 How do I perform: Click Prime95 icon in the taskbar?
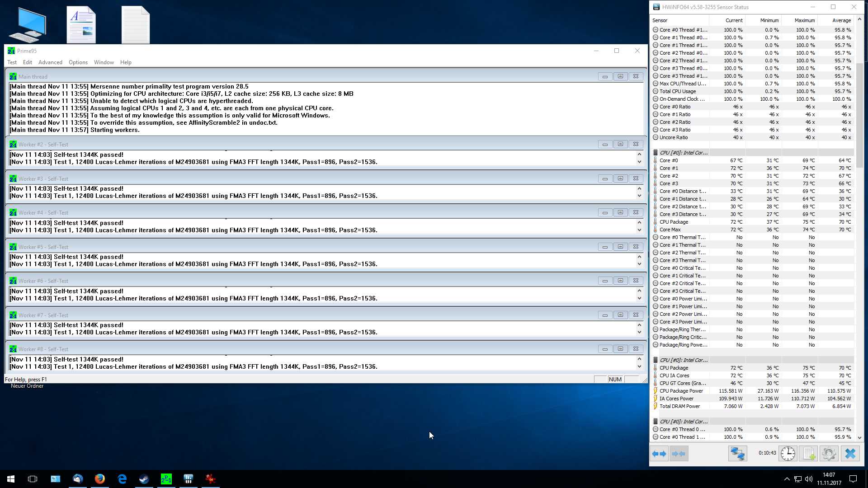click(166, 479)
